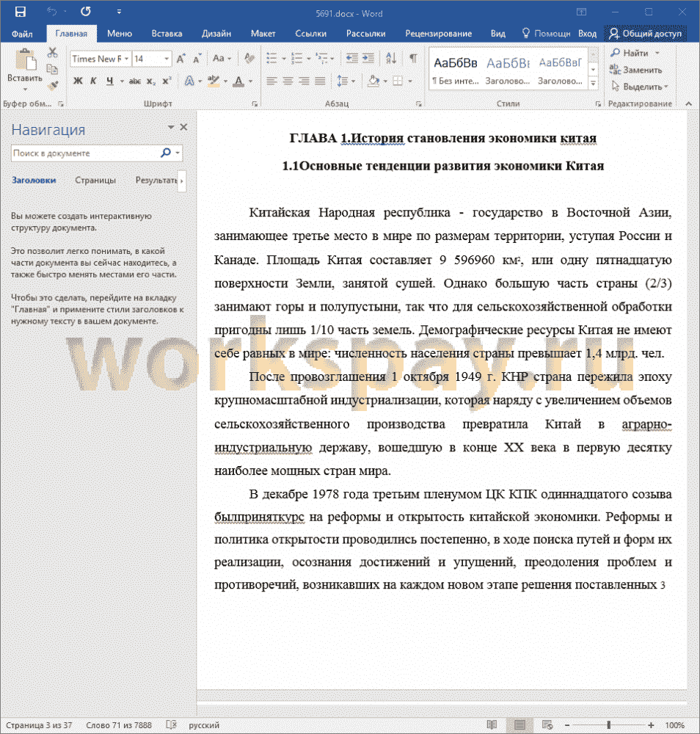Toggle bold (Ж) formatting
Image resolution: width=700 pixels, height=734 pixels.
[78, 81]
